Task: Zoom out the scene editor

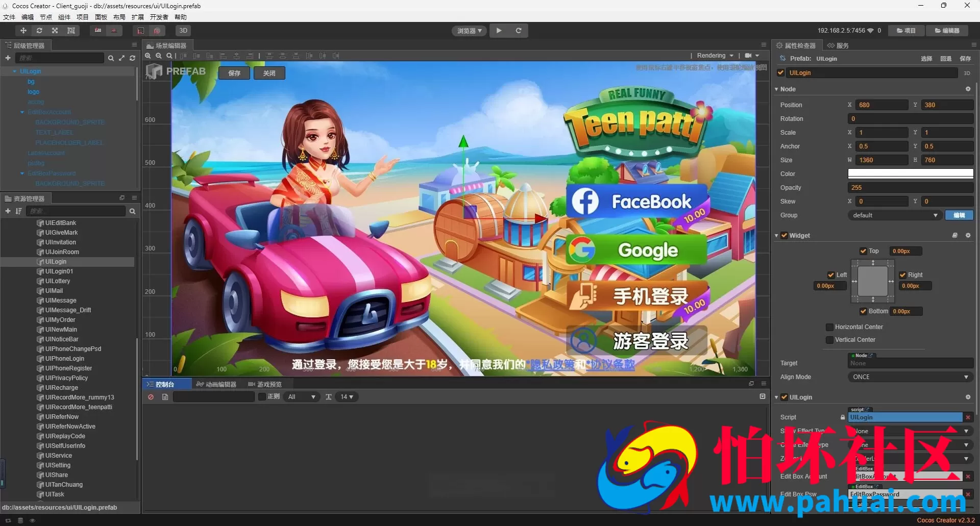Action: click(159, 56)
